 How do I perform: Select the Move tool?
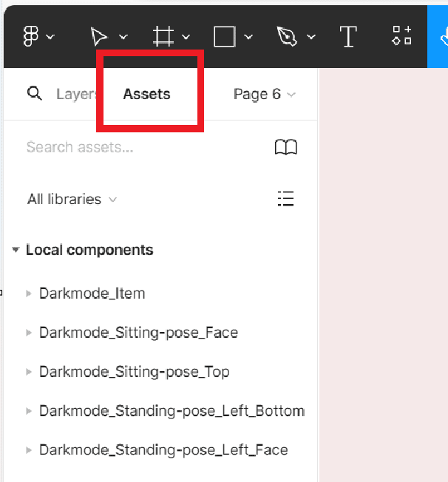pos(99,36)
